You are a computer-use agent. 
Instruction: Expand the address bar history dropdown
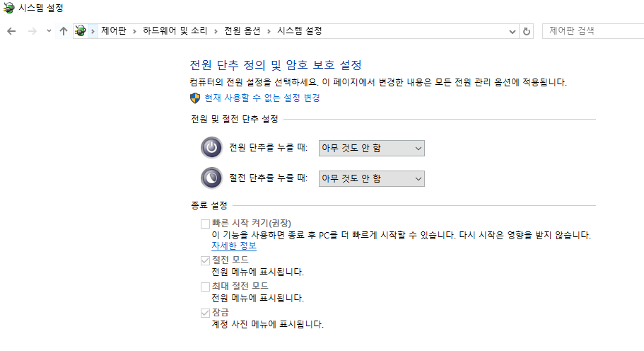coord(513,31)
